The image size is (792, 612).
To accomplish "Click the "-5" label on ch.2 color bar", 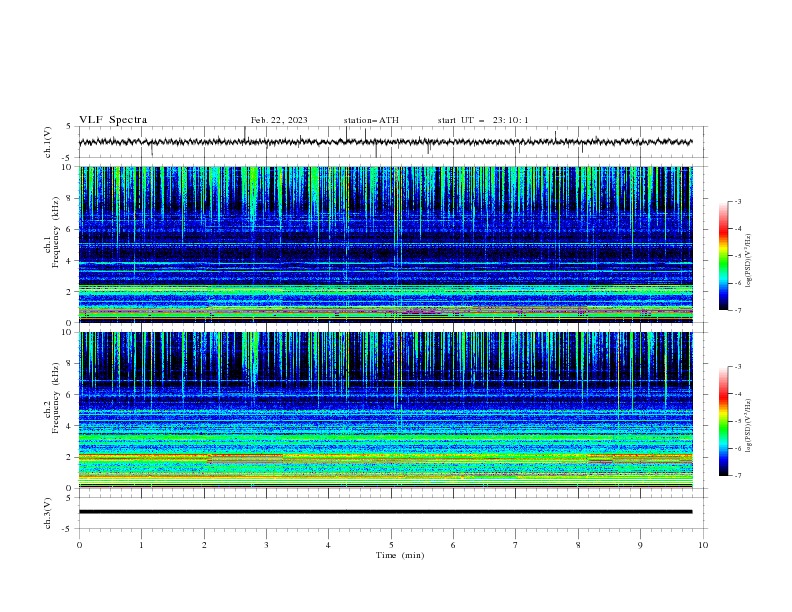I will [738, 421].
